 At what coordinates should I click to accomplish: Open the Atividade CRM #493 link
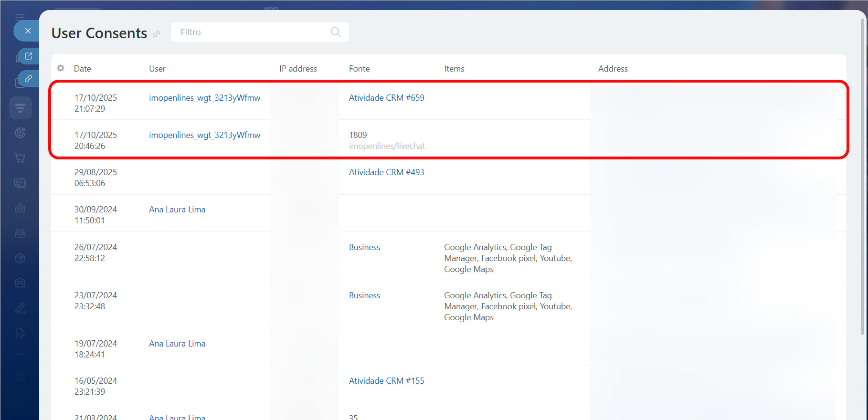point(386,172)
